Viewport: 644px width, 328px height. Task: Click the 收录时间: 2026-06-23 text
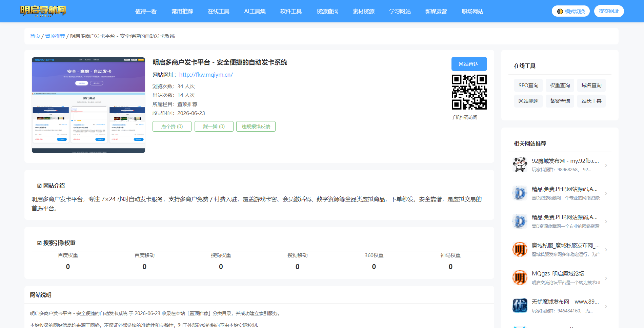tap(179, 113)
